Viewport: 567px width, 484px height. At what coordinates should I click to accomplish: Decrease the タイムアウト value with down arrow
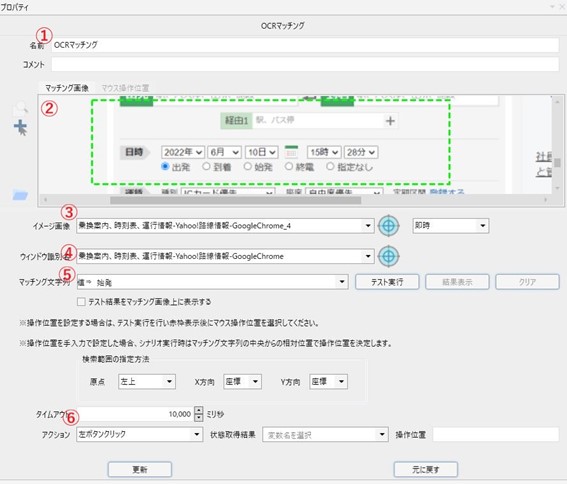click(199, 418)
